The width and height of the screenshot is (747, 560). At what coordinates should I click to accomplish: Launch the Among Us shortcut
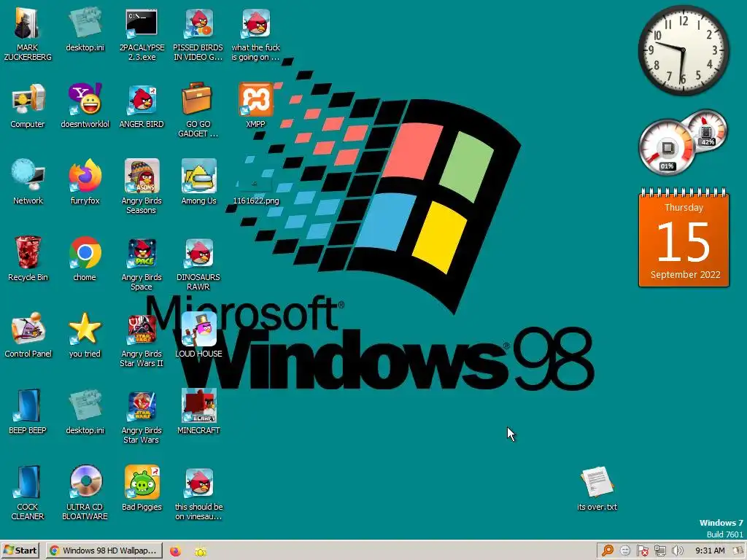point(198,176)
